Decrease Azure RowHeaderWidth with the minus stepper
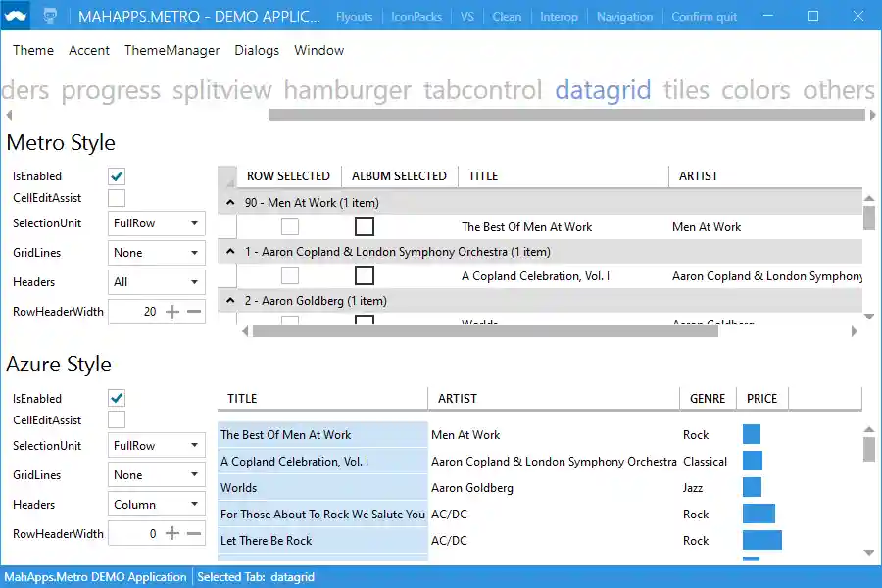882x588 pixels. coord(195,533)
